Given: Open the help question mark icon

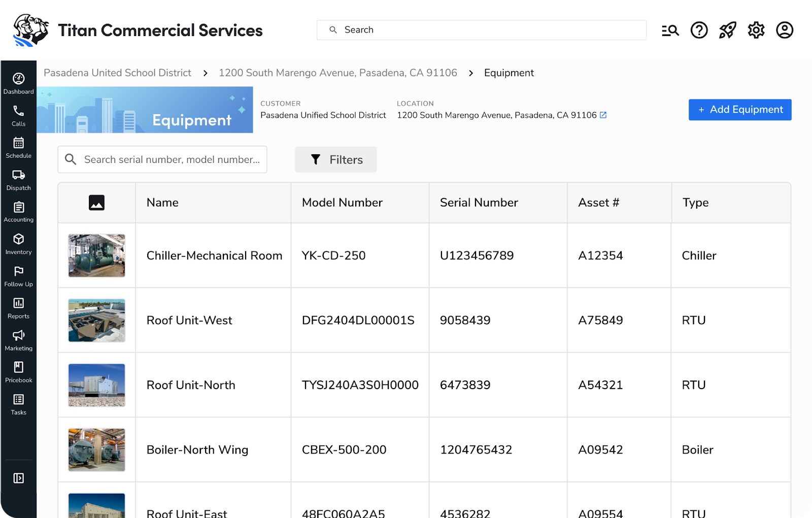Looking at the screenshot, I should point(699,30).
